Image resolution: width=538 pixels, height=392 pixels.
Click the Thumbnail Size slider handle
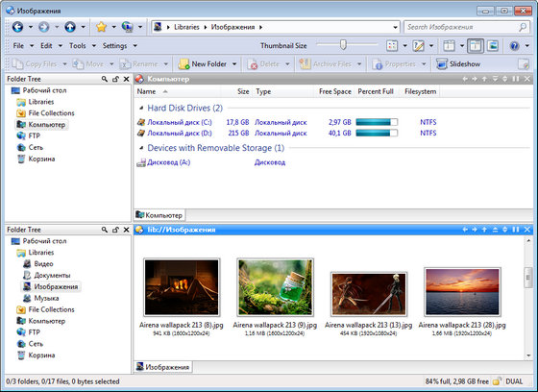pyautogui.click(x=343, y=44)
